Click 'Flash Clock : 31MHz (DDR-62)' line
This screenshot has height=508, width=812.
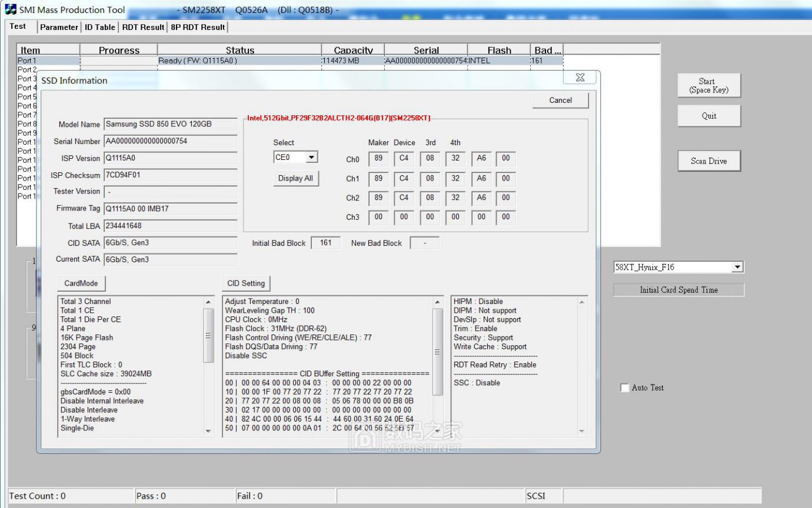tap(276, 329)
